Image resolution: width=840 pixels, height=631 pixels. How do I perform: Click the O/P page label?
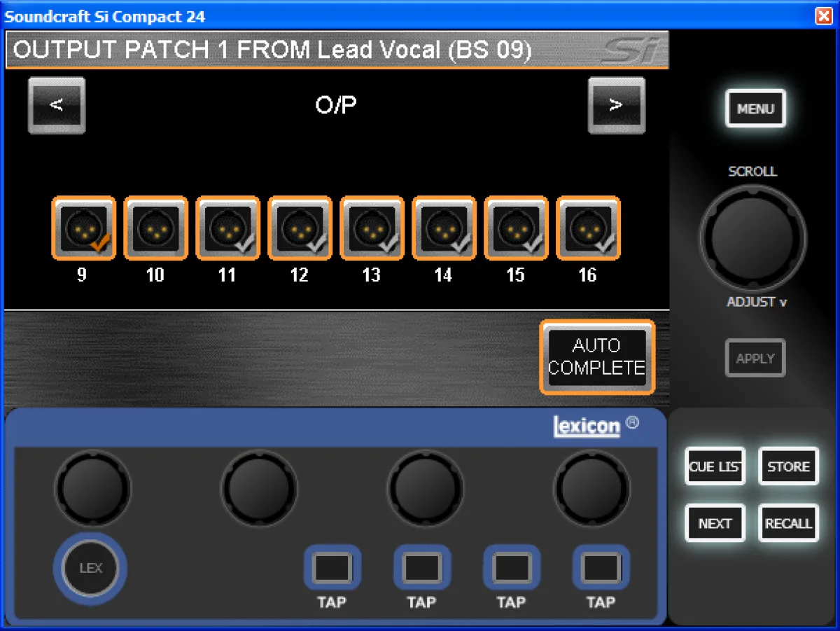[336, 105]
